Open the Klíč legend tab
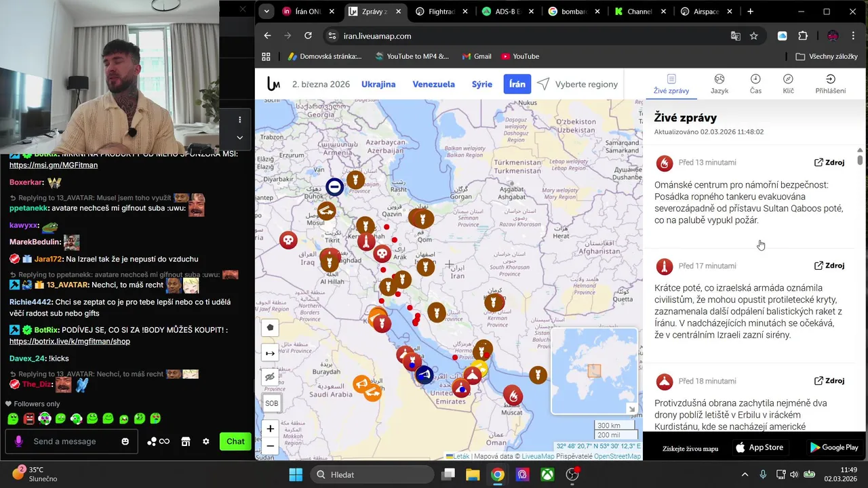 coord(788,84)
